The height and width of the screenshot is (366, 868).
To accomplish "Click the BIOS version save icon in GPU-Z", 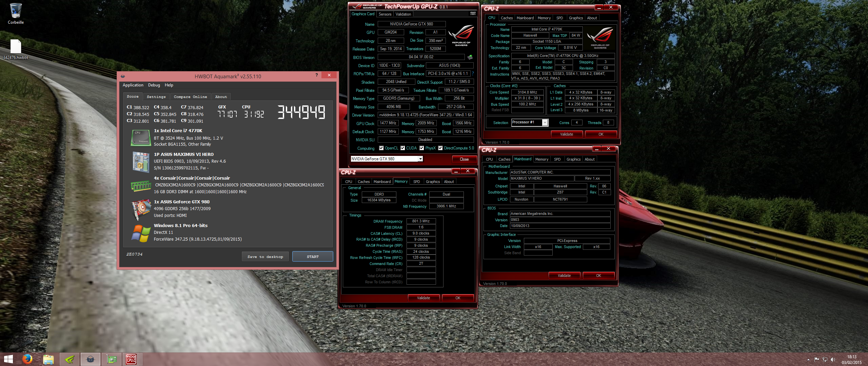I will [470, 57].
